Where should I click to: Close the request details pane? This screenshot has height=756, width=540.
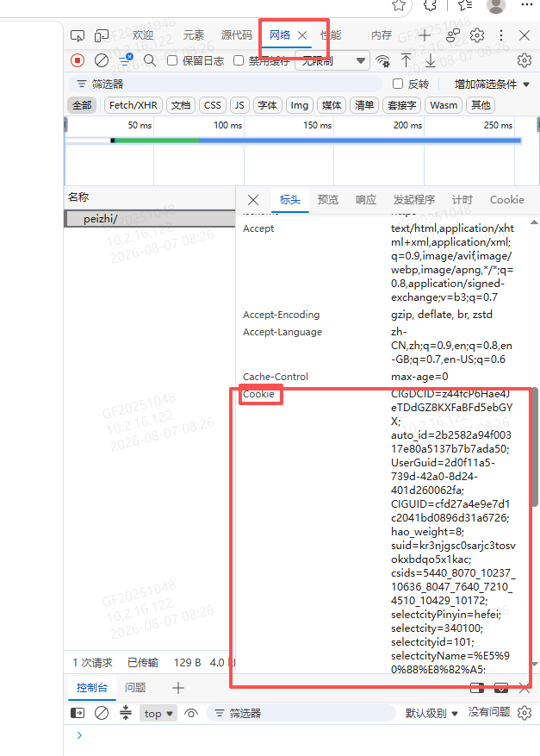click(x=253, y=200)
